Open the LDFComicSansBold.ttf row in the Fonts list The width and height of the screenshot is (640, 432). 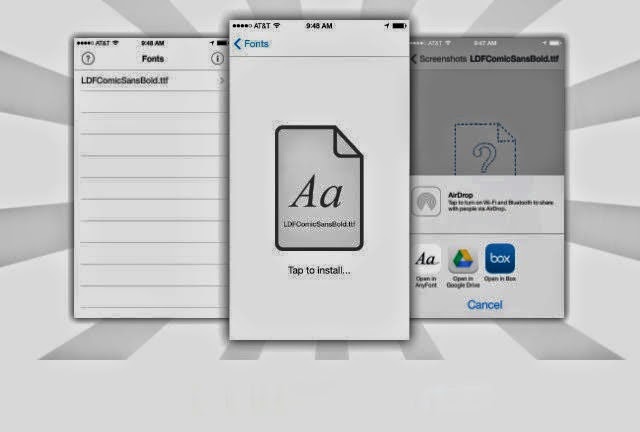pos(151,80)
